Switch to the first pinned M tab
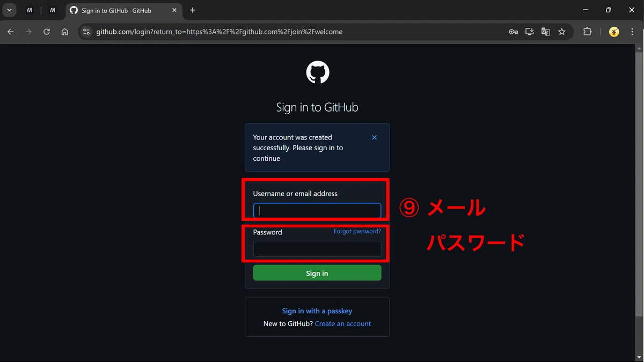Image resolution: width=644 pixels, height=362 pixels. click(30, 10)
